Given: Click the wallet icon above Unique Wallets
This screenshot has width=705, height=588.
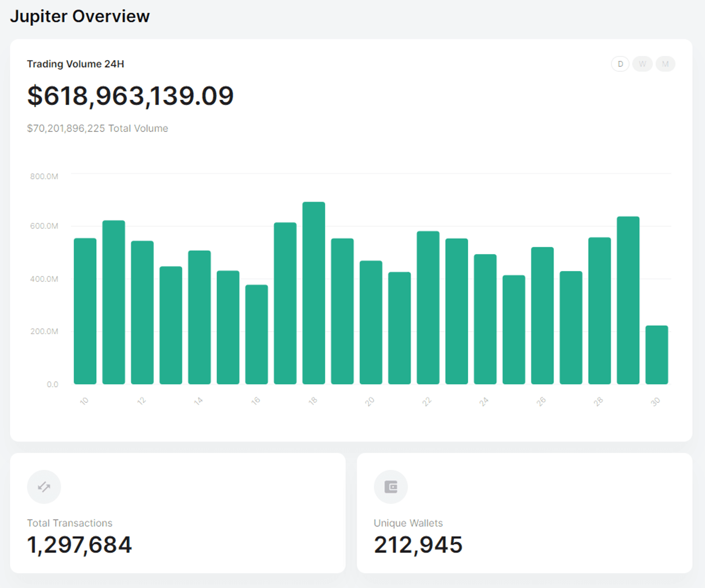Looking at the screenshot, I should point(391,487).
